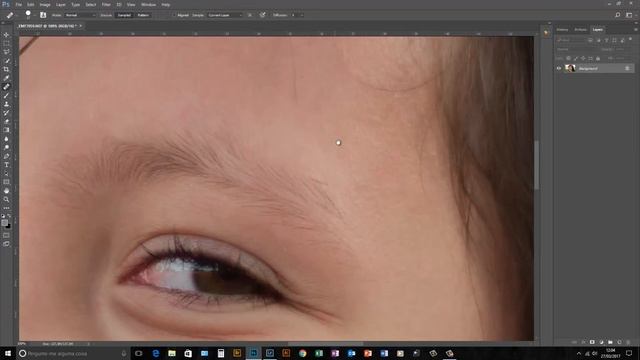Screen dimensions: 640x360
Task: Toggle filter for pixel layers
Action: [x=590, y=40]
